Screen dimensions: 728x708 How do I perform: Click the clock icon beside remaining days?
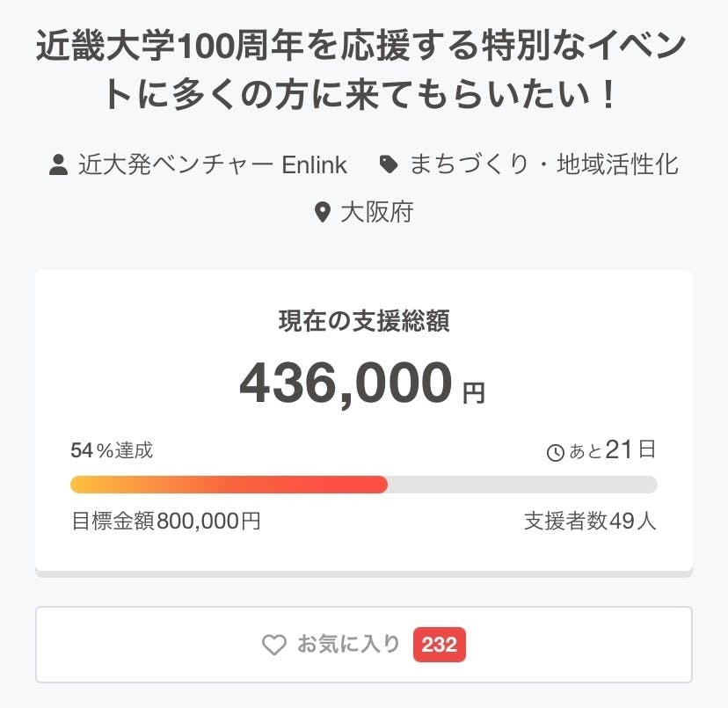pyautogui.click(x=556, y=453)
